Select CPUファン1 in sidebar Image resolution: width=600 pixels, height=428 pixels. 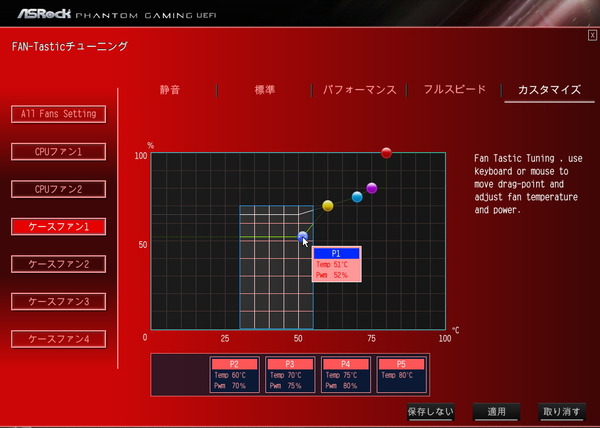point(59,152)
